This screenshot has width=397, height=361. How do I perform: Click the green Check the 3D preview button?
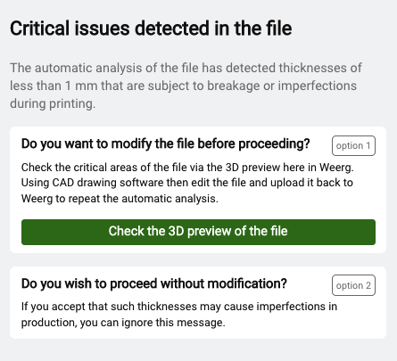[198, 232]
